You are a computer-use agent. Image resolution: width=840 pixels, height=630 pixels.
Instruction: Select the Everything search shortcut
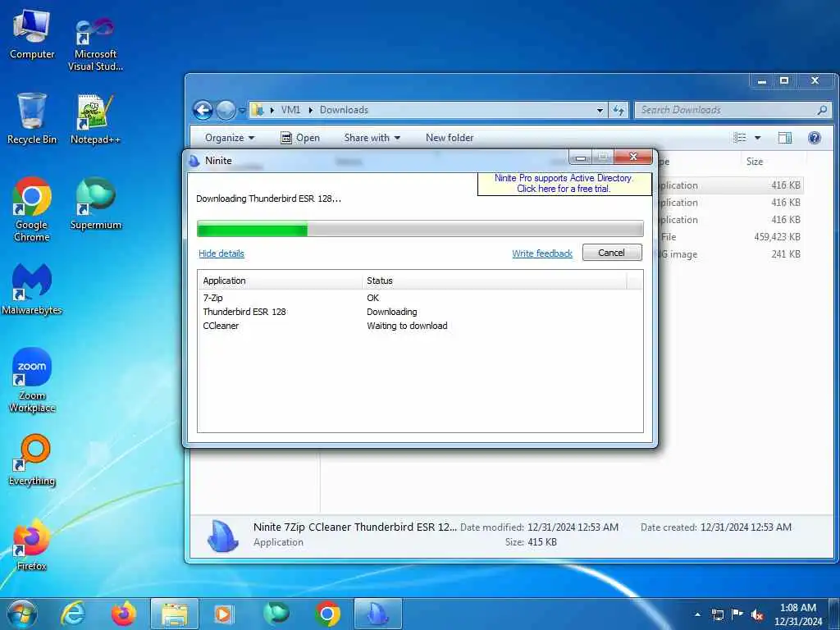32,460
